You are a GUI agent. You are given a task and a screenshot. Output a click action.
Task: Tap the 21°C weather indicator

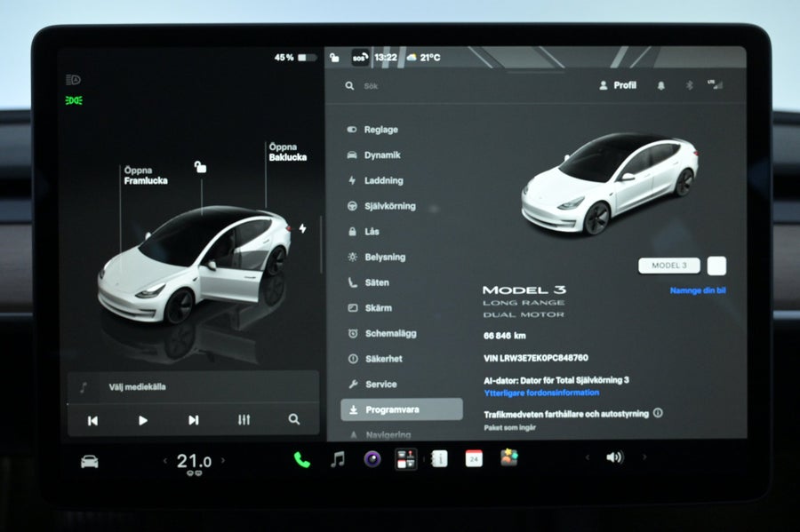(424, 58)
